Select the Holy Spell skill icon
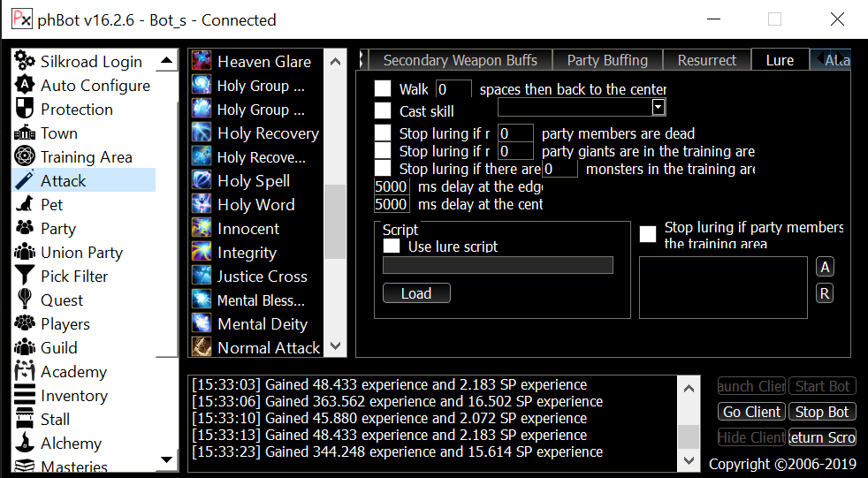This screenshot has width=868, height=478. point(202,180)
